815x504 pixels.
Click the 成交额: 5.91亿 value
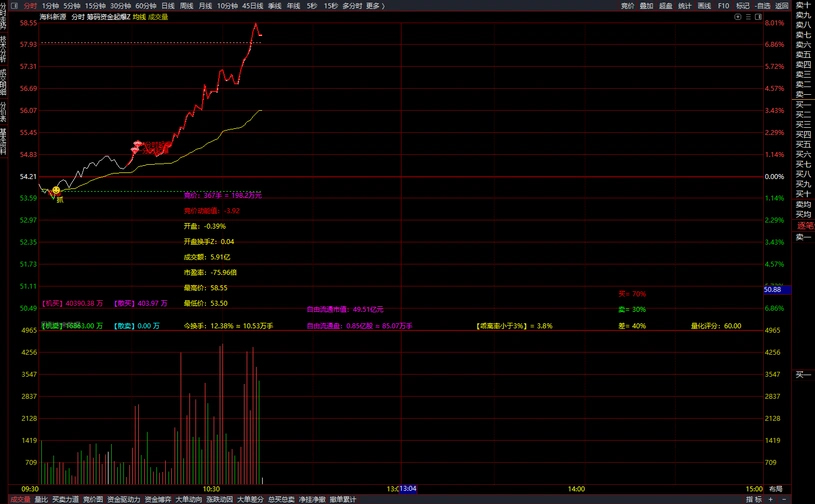pos(207,257)
